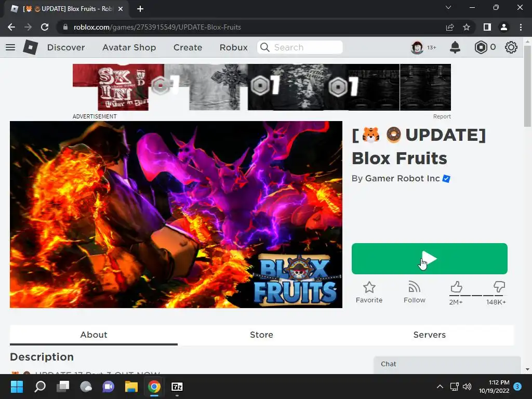Switch to the Store tab
Image resolution: width=532 pixels, height=399 pixels.
click(261, 335)
